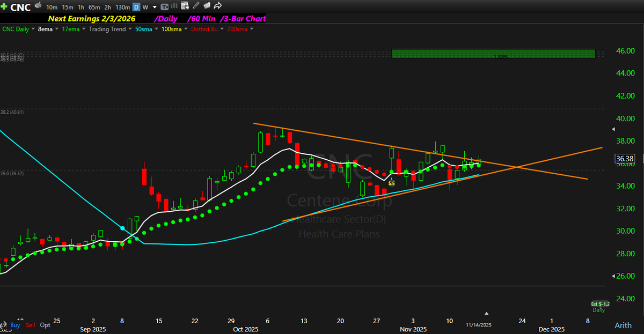Click the bar-chart style icon
The image size is (644, 334).
pyautogui.click(x=174, y=6)
